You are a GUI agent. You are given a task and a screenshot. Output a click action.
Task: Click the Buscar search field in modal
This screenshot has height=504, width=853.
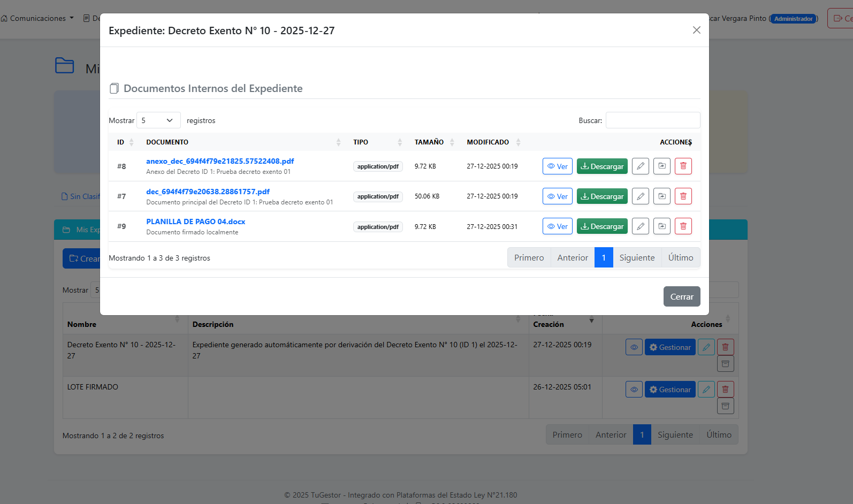652,120
